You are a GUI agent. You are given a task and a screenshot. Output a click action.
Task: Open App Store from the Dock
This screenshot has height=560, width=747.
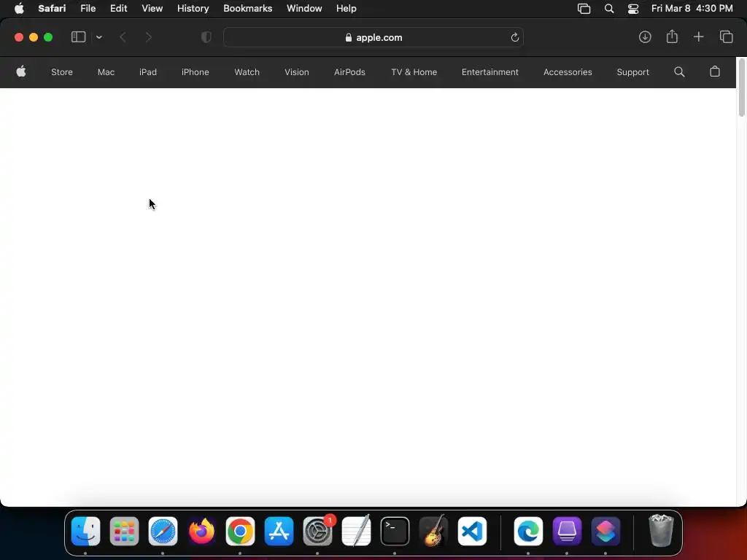[279, 531]
